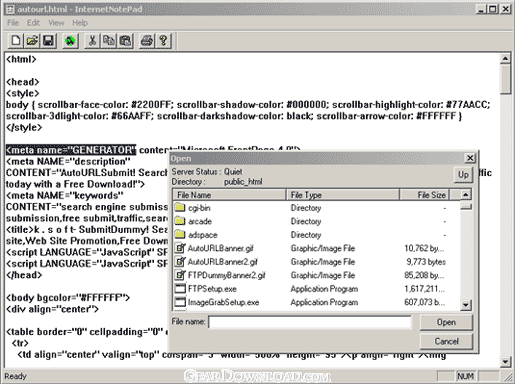This screenshot has height=384, width=515.
Task: Click the FTPDummyBanner2.gif image file icon
Action: pyautogui.click(x=180, y=275)
